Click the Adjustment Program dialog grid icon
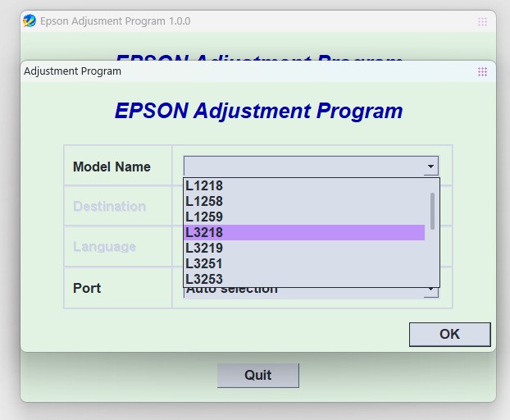The image size is (510, 420). [482, 71]
